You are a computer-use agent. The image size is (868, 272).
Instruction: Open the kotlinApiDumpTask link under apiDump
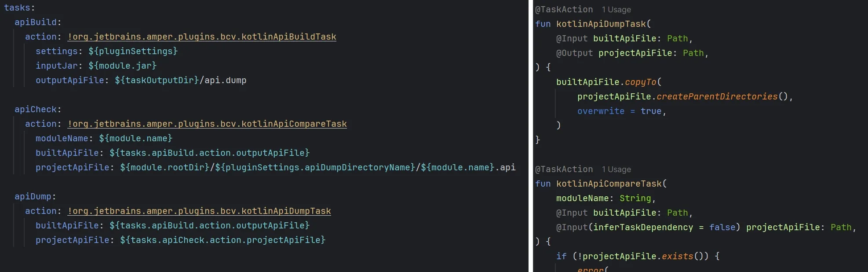click(x=199, y=211)
